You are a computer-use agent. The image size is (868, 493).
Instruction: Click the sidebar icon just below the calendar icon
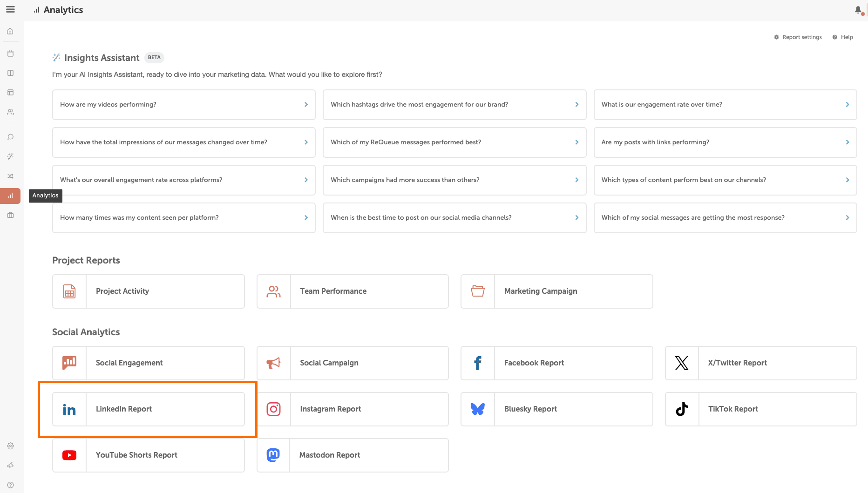10,73
